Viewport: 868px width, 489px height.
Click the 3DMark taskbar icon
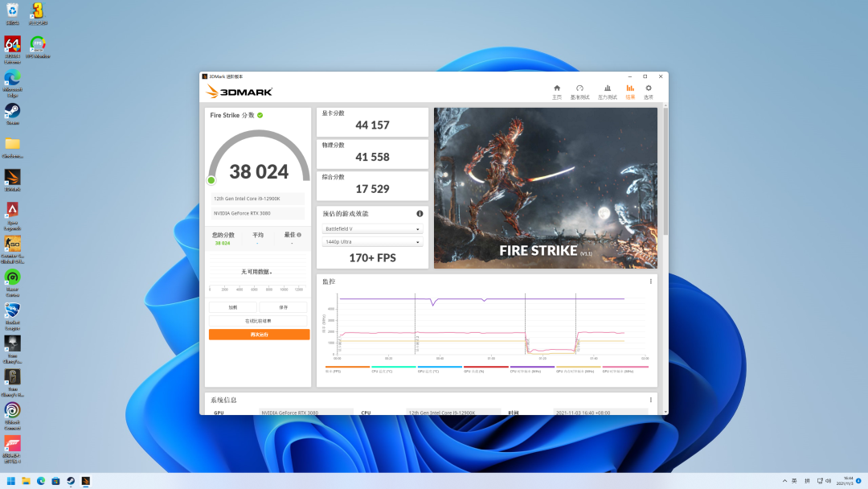pos(85,481)
